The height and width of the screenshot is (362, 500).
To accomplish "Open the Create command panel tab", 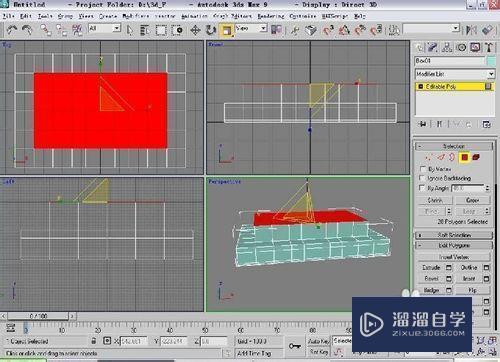I will click(419, 48).
